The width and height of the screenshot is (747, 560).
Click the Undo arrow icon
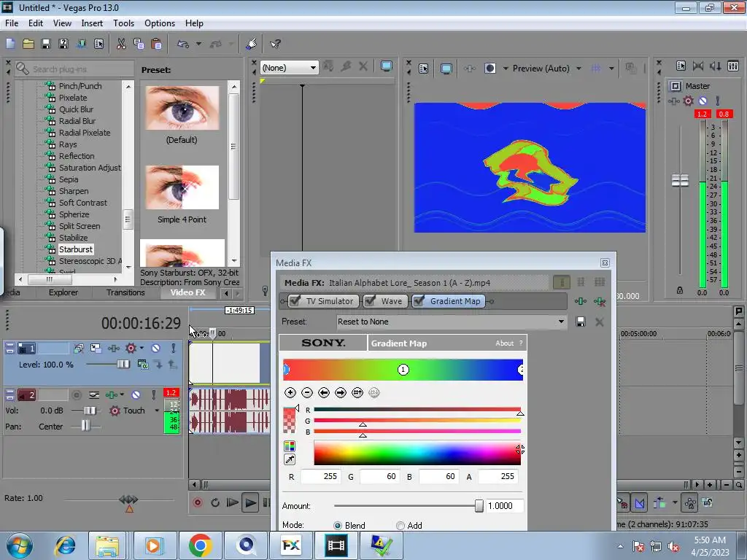point(183,44)
